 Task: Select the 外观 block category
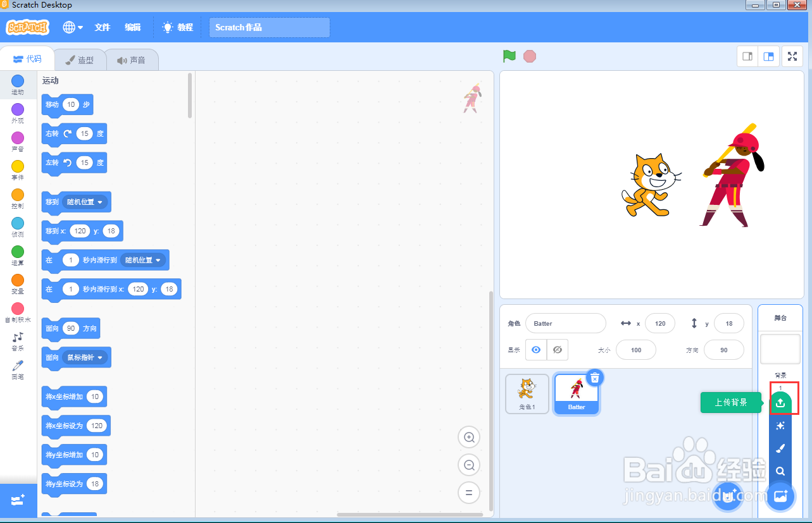18,113
